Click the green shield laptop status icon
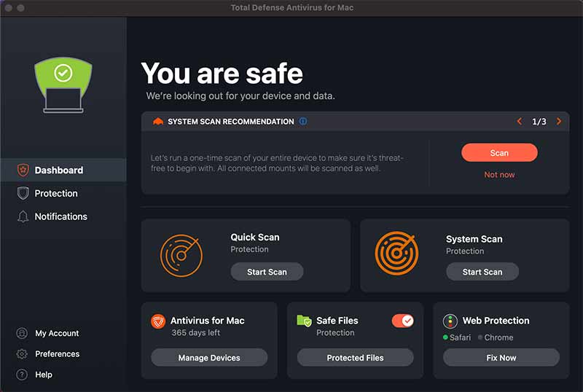Image resolution: width=583 pixels, height=392 pixels. [63, 85]
